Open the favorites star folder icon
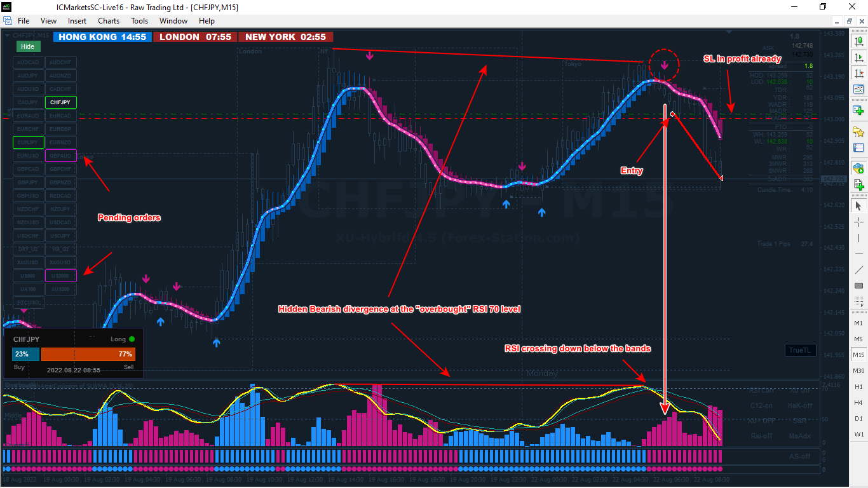The height and width of the screenshot is (488, 868). (859, 132)
